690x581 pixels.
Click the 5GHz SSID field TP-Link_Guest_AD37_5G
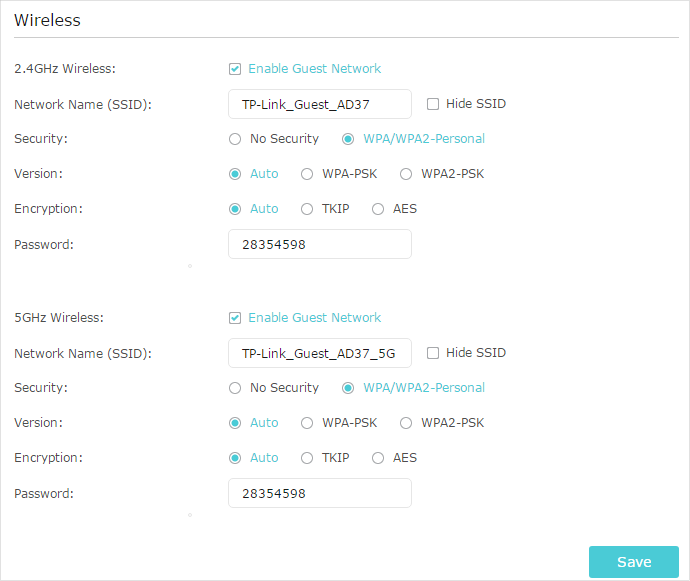click(x=320, y=353)
